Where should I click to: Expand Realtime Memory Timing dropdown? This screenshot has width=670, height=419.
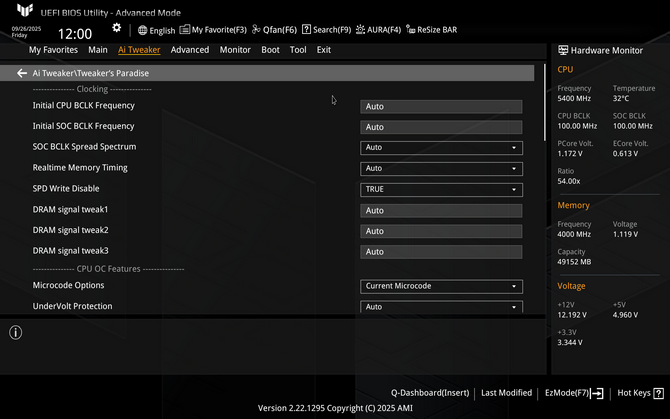click(x=441, y=169)
